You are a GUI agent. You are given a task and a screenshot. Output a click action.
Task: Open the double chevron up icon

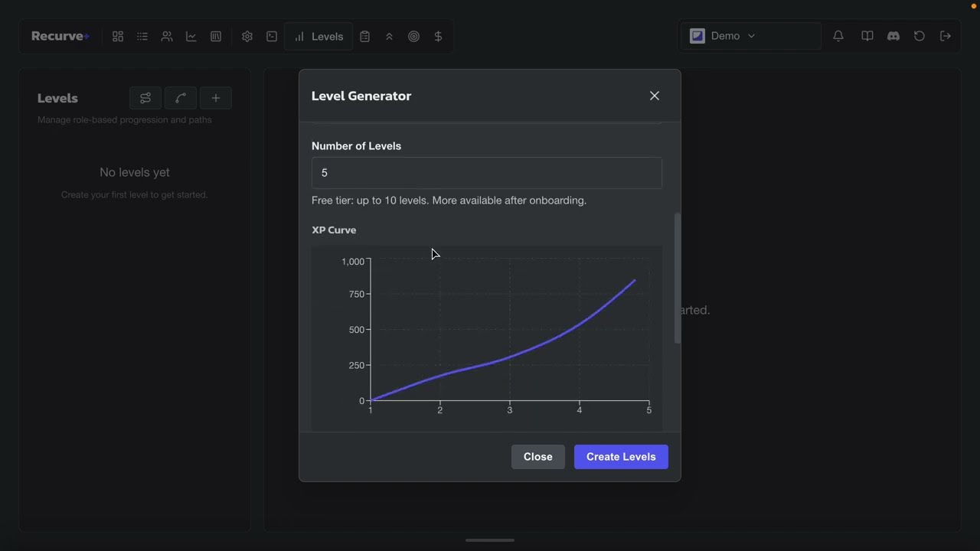tap(389, 36)
